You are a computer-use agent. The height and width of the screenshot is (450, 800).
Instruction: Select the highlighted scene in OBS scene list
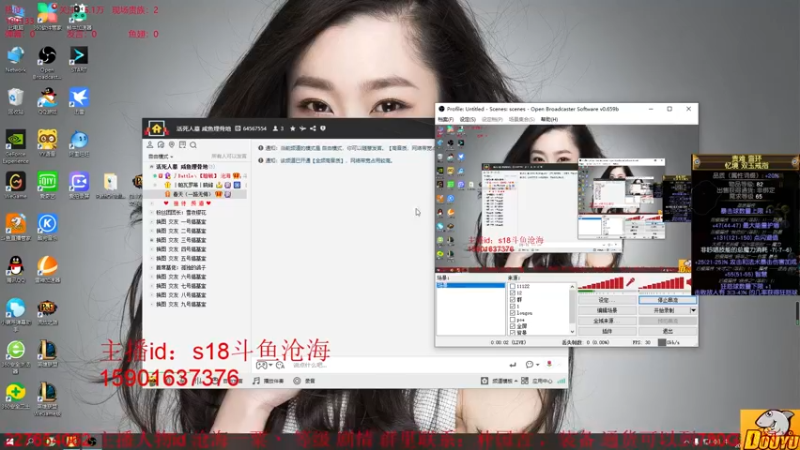coord(470,285)
